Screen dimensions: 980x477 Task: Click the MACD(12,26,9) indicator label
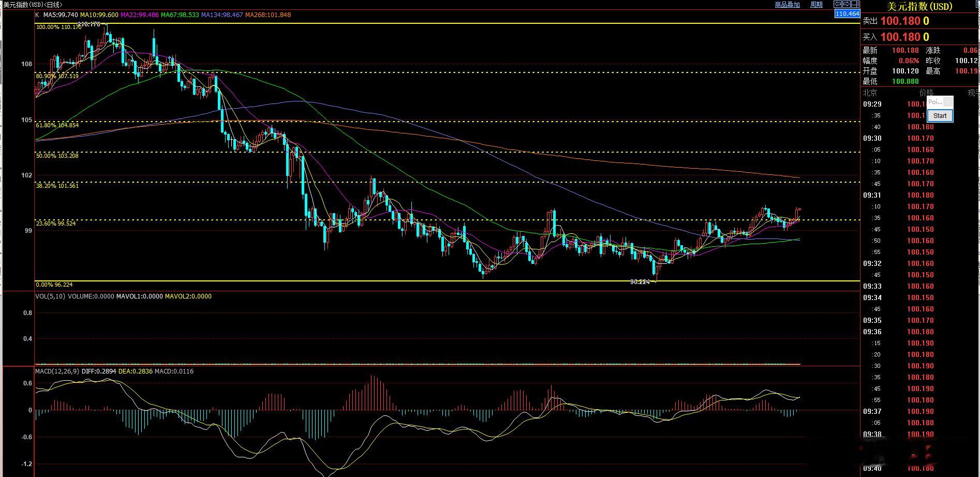click(x=57, y=371)
